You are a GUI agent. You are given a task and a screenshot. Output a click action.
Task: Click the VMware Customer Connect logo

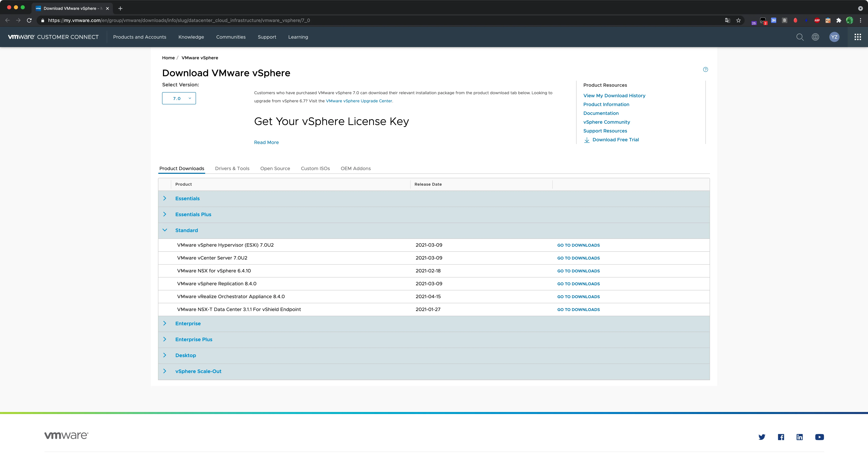(x=53, y=37)
